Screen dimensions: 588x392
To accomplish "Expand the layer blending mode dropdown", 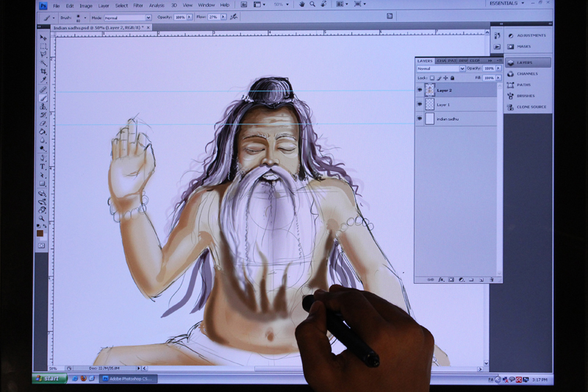I will 440,68.
